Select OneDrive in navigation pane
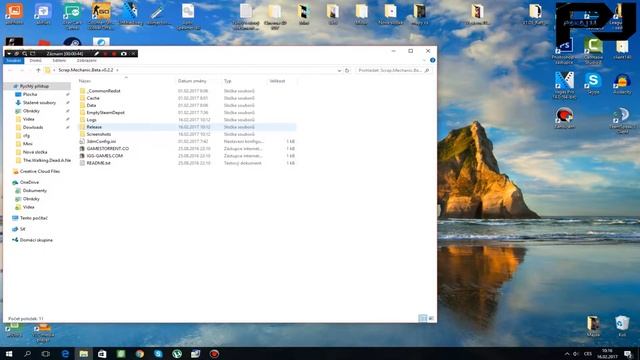The height and width of the screenshot is (360, 640). (x=29, y=182)
